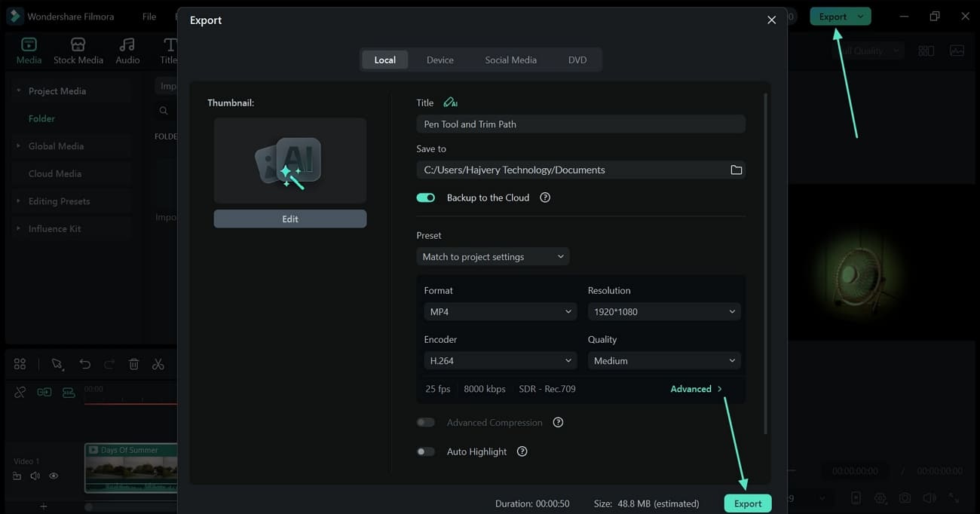Open Advanced export settings link
This screenshot has height=514, width=980.
696,389
